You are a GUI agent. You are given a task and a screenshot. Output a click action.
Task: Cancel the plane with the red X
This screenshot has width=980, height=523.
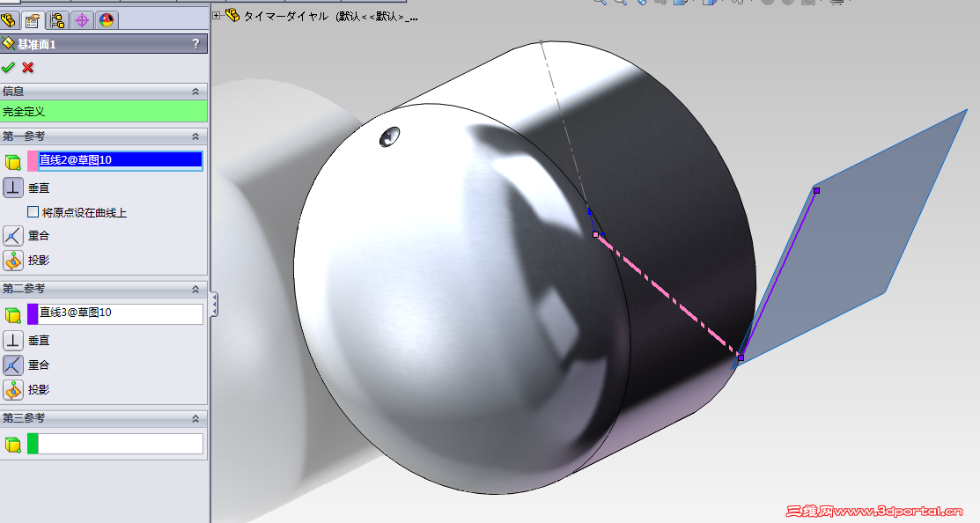[27, 67]
